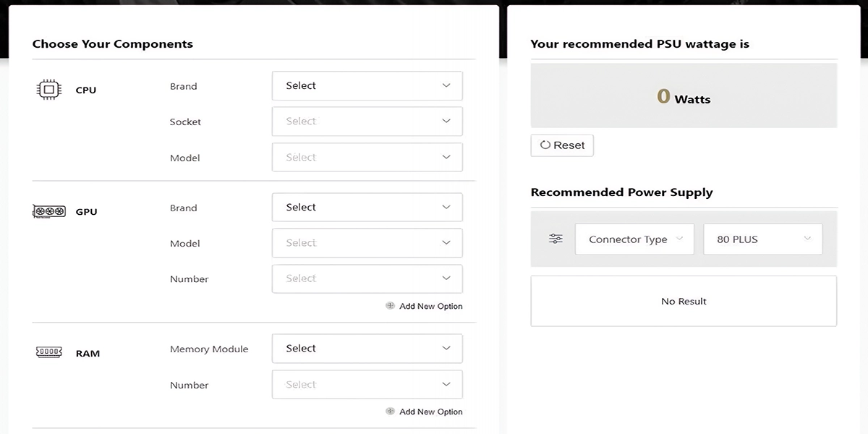Click the filter sliders icon

pyautogui.click(x=556, y=239)
